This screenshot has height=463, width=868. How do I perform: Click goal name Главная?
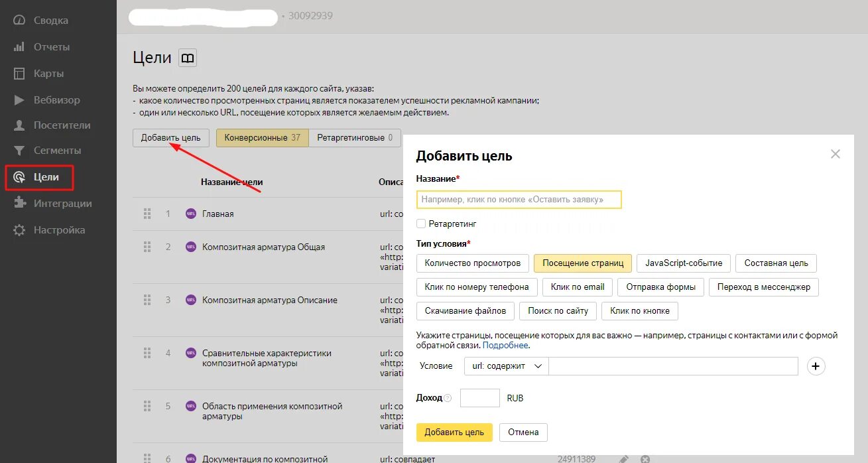pyautogui.click(x=218, y=214)
